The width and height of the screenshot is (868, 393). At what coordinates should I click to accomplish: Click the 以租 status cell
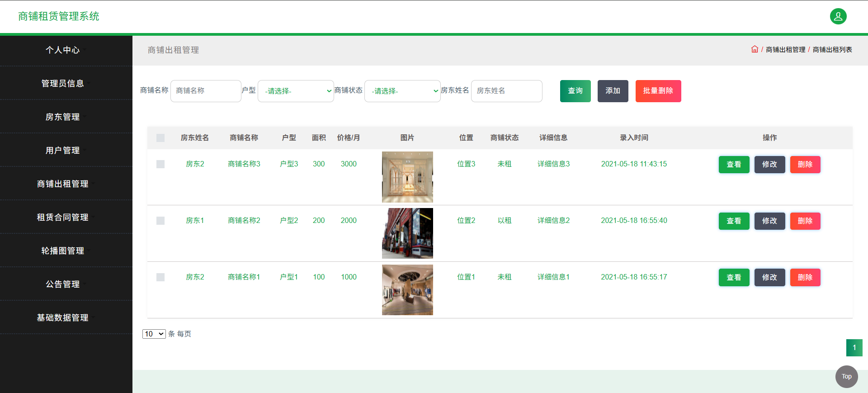click(x=505, y=220)
